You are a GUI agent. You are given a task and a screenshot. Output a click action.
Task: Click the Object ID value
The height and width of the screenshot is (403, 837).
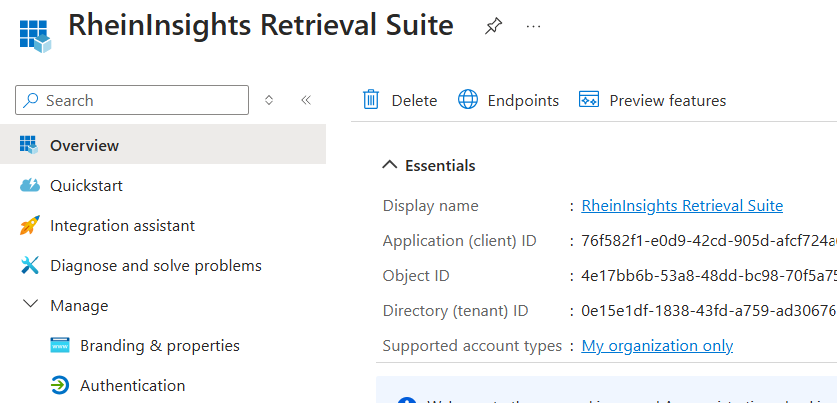click(709, 275)
